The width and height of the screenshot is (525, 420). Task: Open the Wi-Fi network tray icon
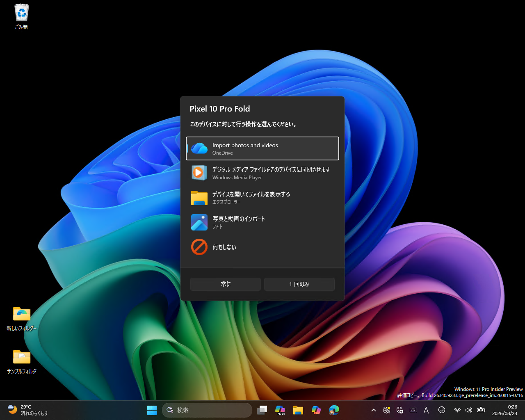coord(457,410)
